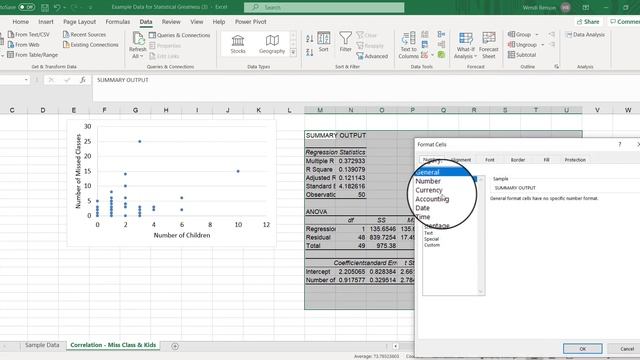The height and width of the screenshot is (360, 640).
Task: Choose Currency in category list
Action: [429, 190]
